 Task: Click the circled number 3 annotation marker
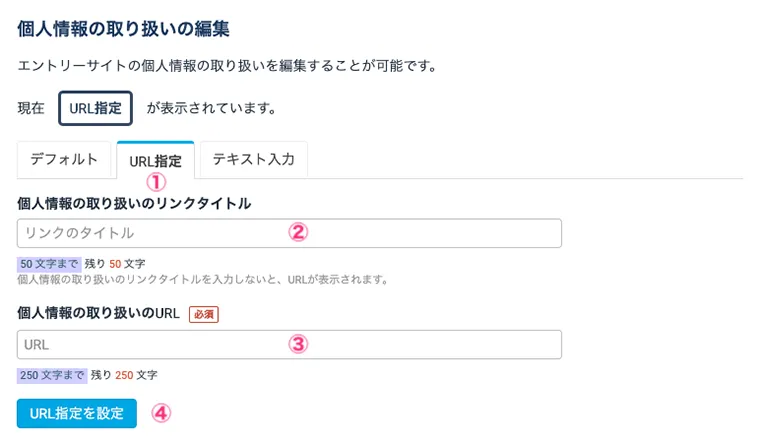(x=297, y=343)
